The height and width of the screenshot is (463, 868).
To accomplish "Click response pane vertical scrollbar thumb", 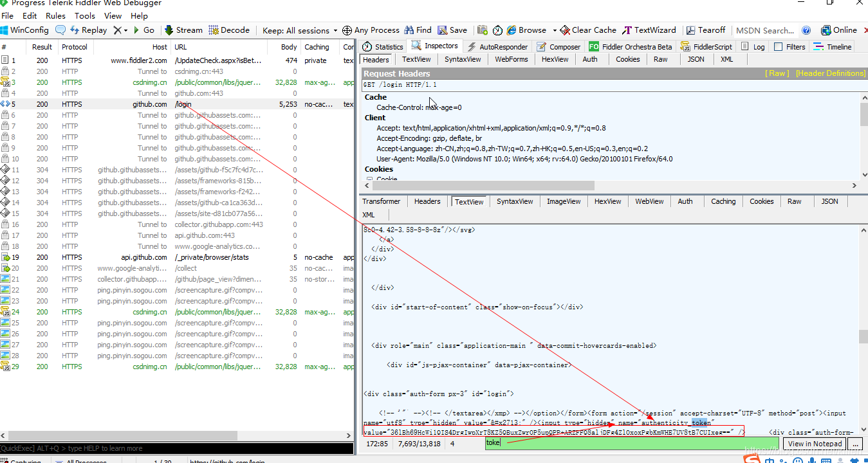I will (x=863, y=337).
